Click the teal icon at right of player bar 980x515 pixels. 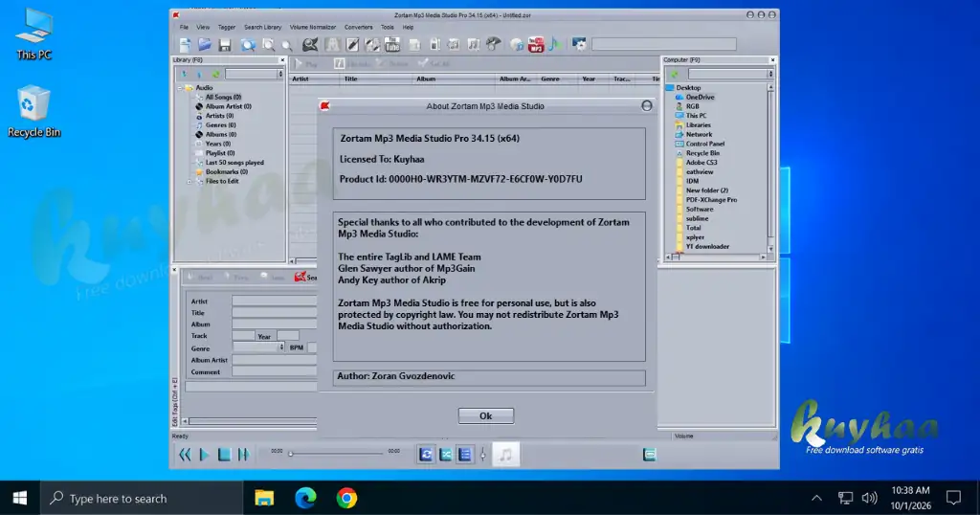(x=650, y=455)
